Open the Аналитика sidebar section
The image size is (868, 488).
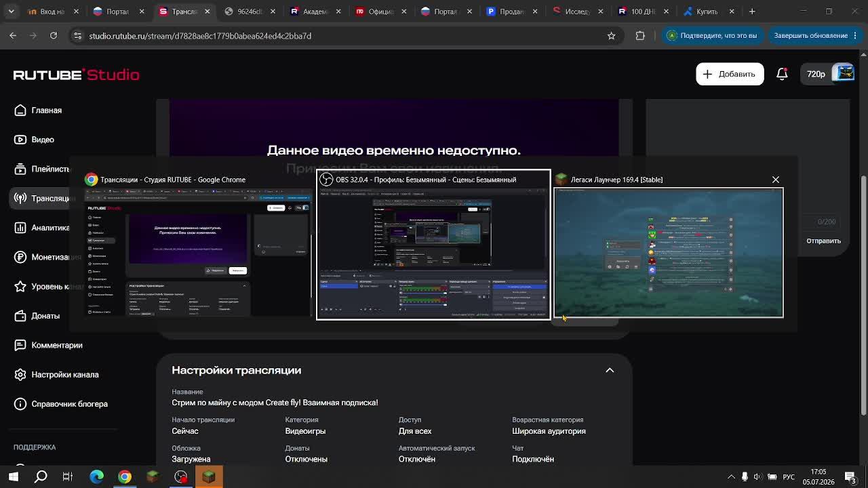point(42,228)
